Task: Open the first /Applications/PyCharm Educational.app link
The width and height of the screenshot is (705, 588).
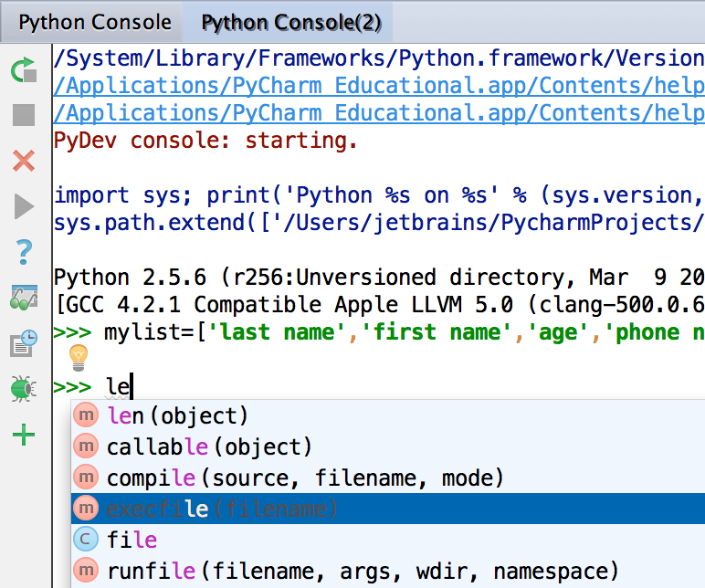Action: pos(379,86)
